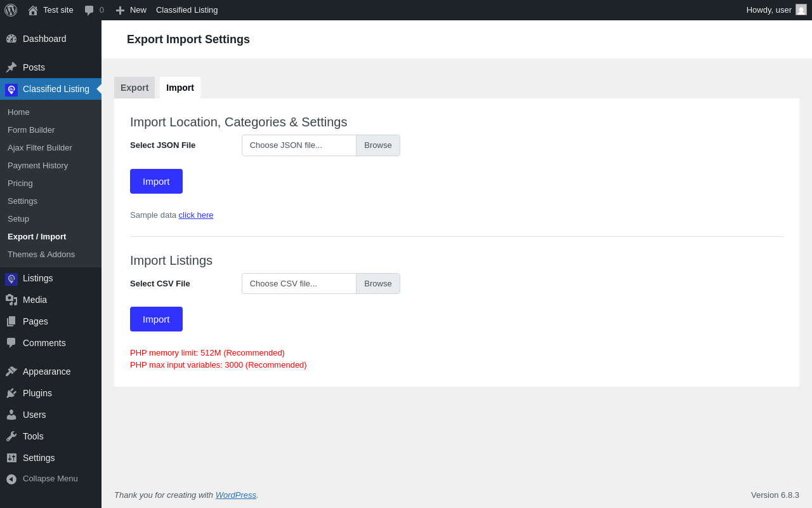The height and width of the screenshot is (508, 812).
Task: Click the Settings sliders icon in sidebar
Action: [x=11, y=458]
